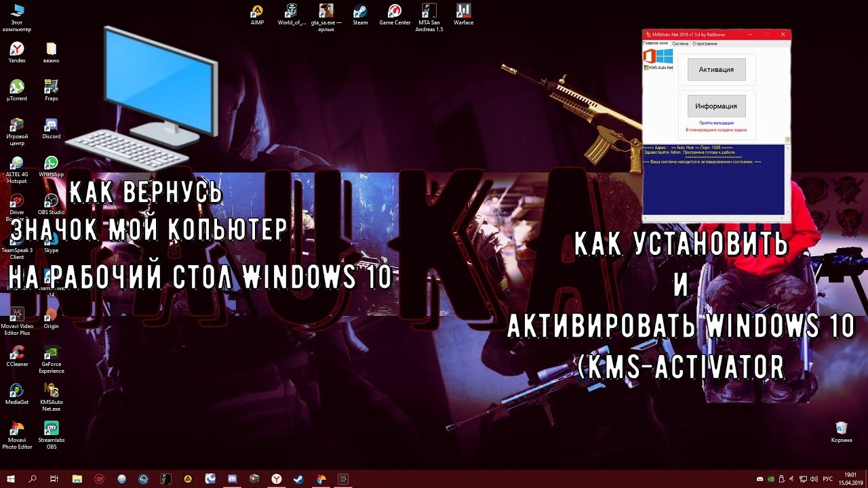Launch the Warface desktop shortcut
Image resolution: width=868 pixels, height=488 pixels.
[464, 14]
